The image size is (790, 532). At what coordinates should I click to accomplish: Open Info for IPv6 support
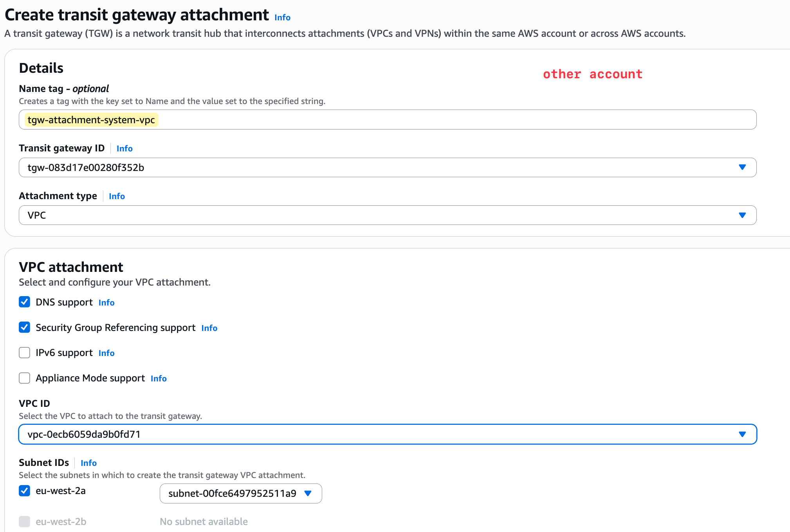(106, 353)
